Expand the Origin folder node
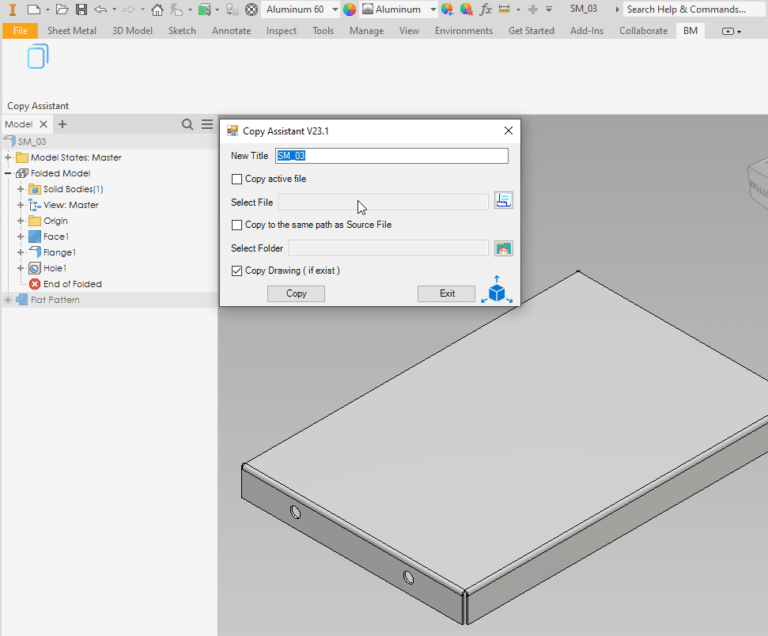Screen dimensions: 768x636 tap(21, 221)
